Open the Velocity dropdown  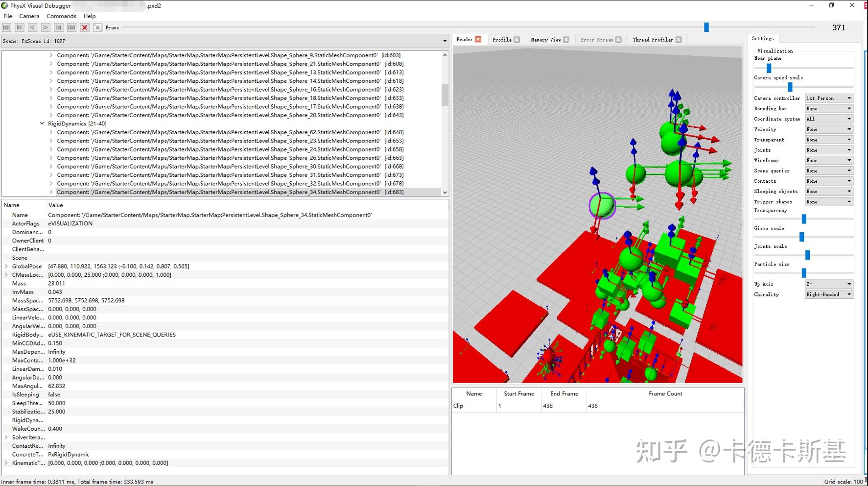(x=829, y=129)
